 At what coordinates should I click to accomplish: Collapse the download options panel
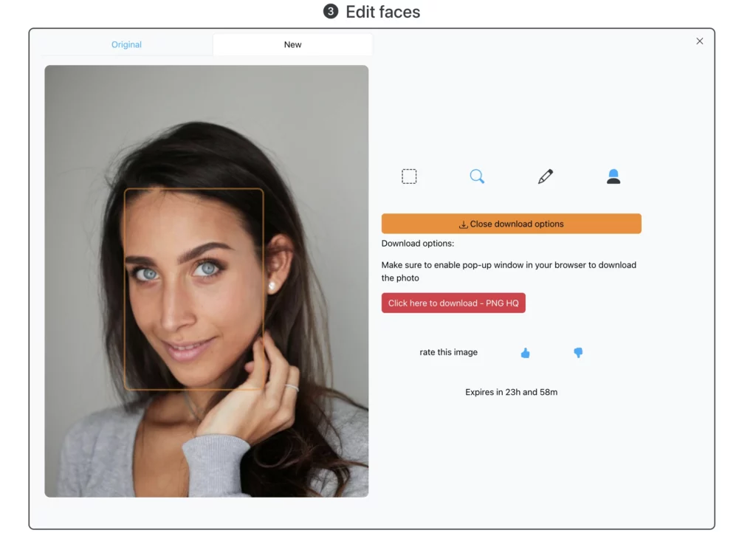[x=512, y=223]
